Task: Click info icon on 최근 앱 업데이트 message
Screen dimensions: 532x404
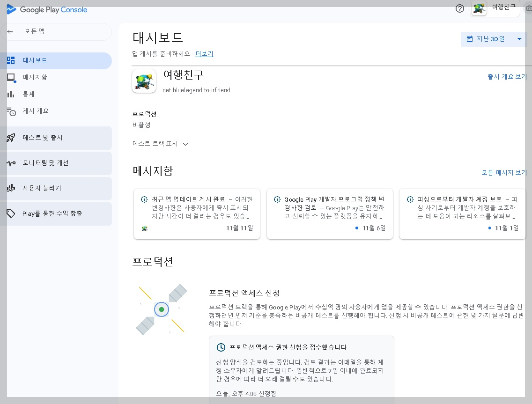Action: coord(144,199)
